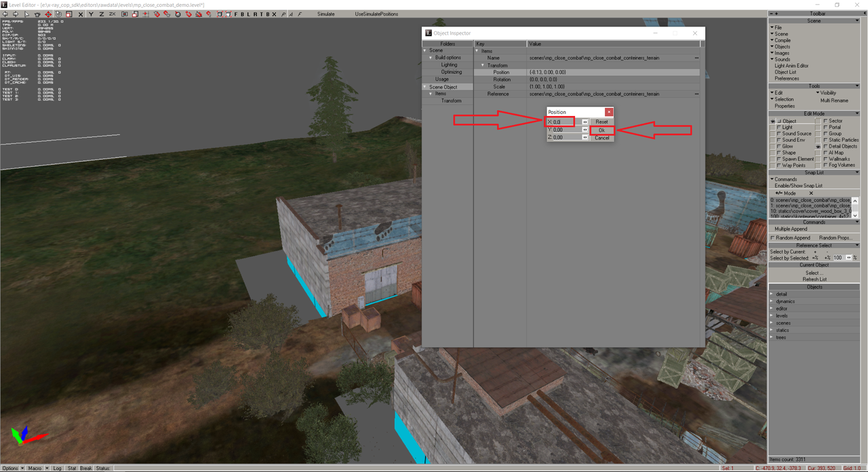
Task: Open Options menu in status bar
Action: pos(9,468)
